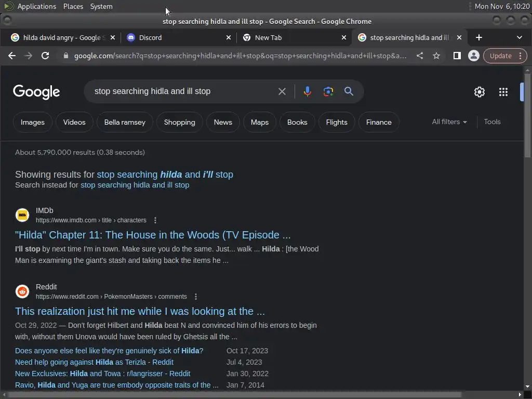Open the tab search dropdown chevron

(x=519, y=37)
